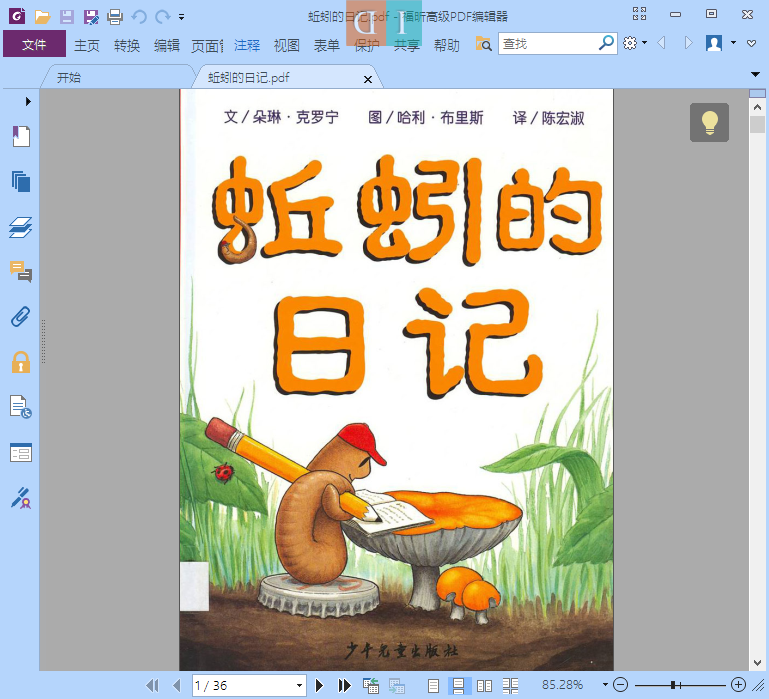Image resolution: width=769 pixels, height=699 pixels.
Task: Open the Layers panel
Action: pos(21,227)
